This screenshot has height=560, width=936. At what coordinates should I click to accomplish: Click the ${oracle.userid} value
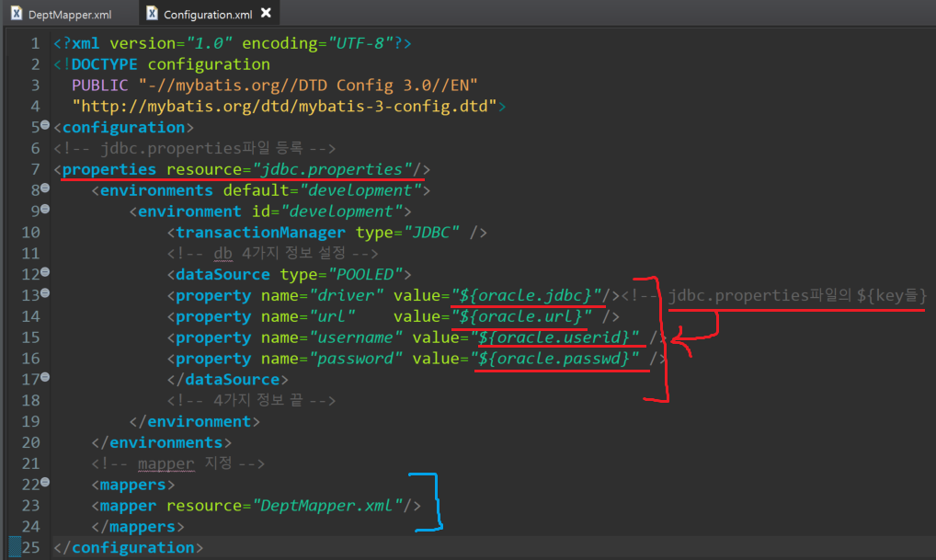pos(554,337)
